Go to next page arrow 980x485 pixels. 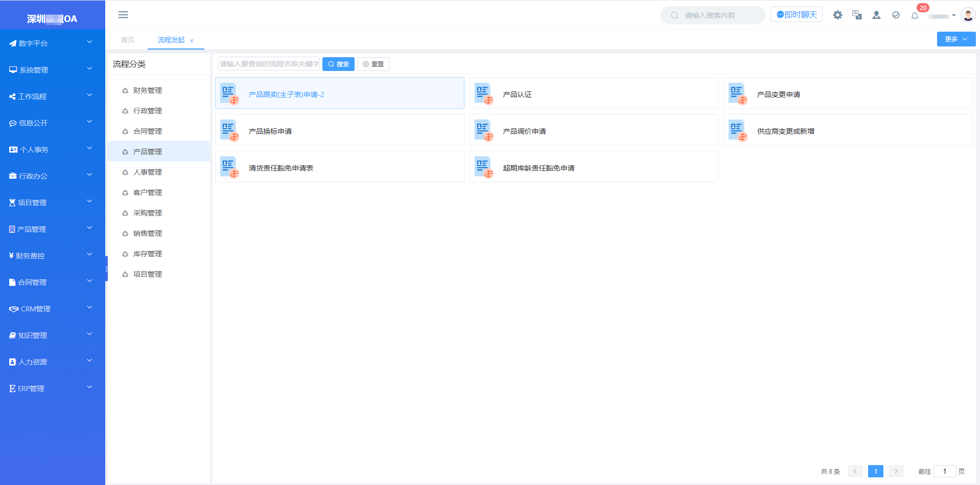point(896,471)
